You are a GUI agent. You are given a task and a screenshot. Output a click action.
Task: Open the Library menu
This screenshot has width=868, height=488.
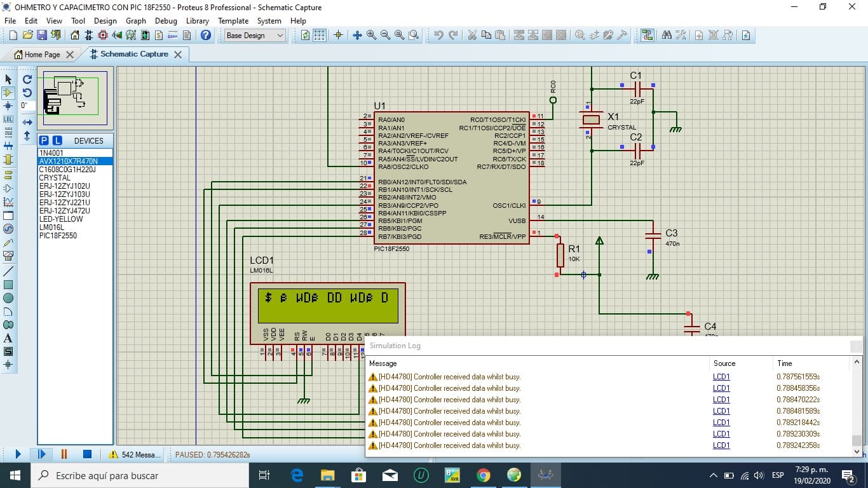[x=198, y=21]
